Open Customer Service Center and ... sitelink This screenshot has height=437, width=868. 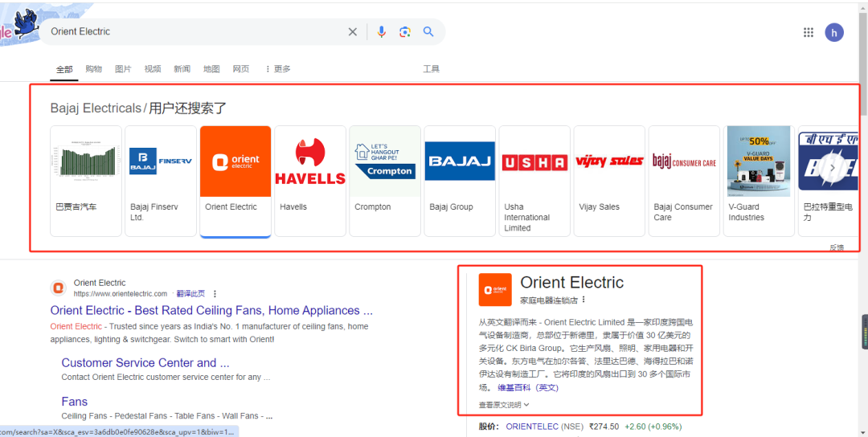[x=145, y=363]
